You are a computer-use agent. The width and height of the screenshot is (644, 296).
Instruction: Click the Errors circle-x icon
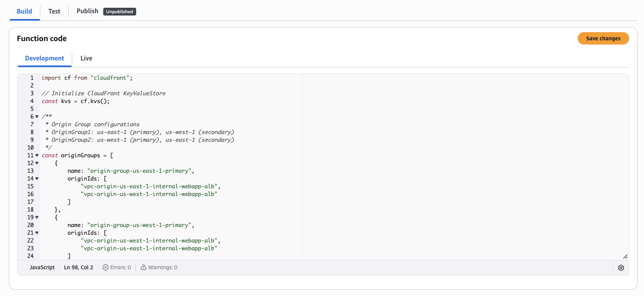point(105,267)
